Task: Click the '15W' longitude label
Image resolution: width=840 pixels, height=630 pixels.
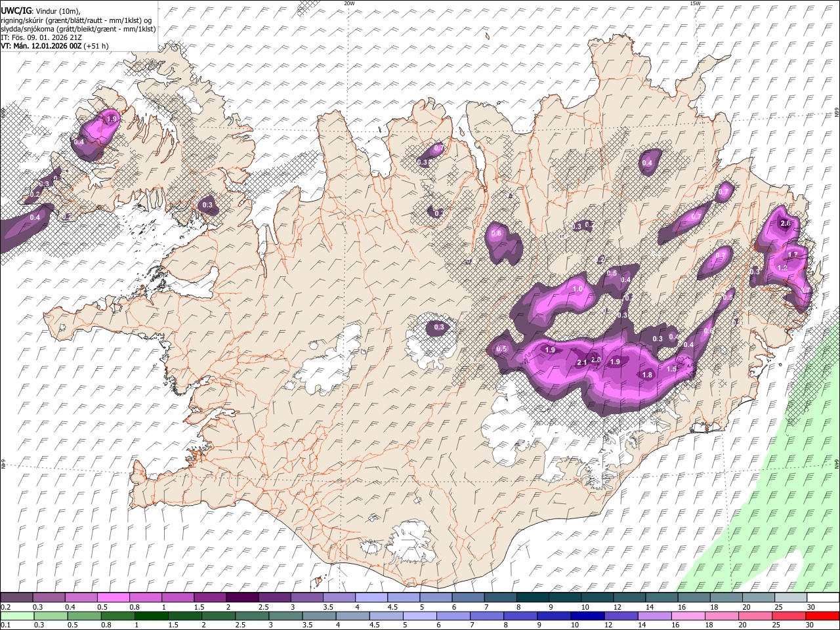Action: [695, 3]
